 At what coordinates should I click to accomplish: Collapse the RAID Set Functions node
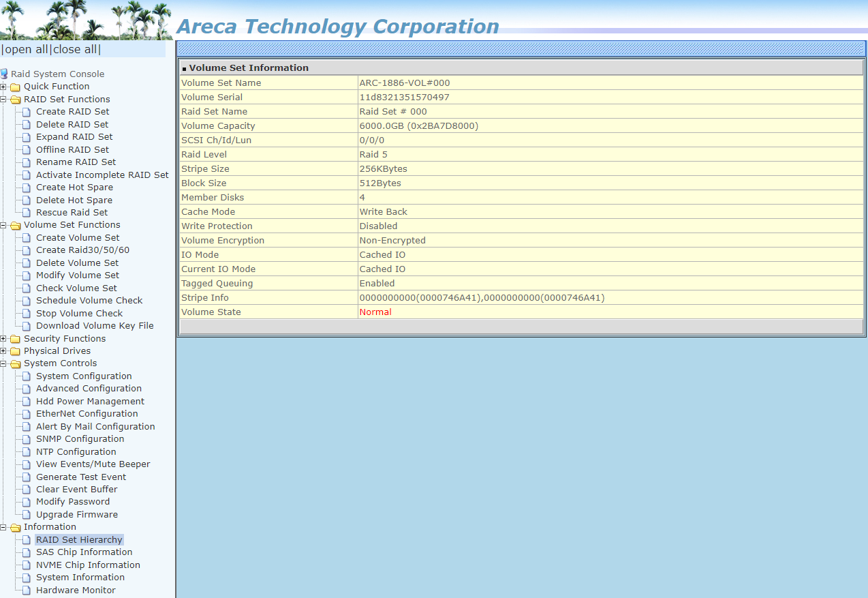coord(3,100)
